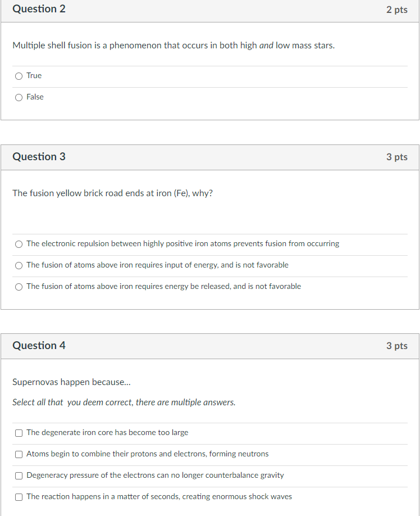Click the '3 pts' label on Question 3
This screenshot has width=420, height=516.
[397, 157]
